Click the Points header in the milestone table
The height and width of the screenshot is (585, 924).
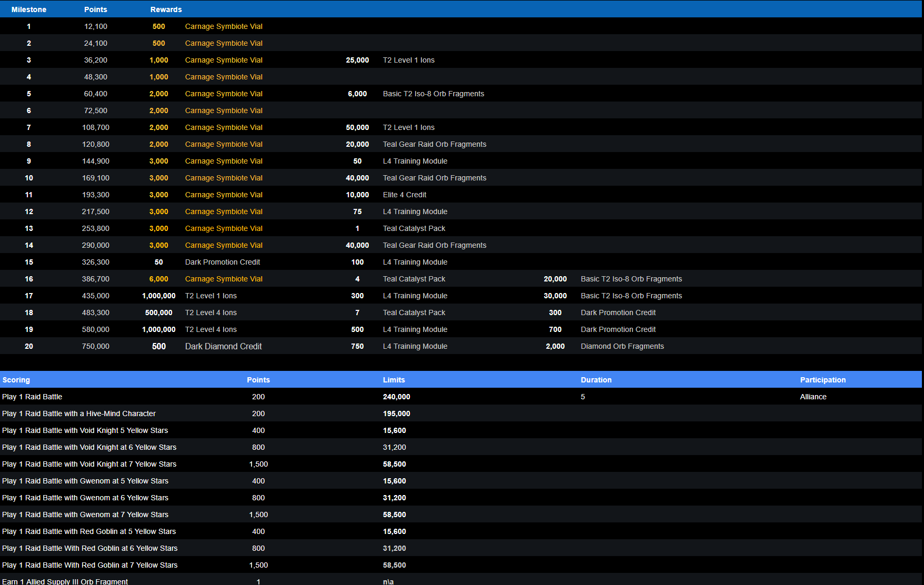[x=95, y=9]
